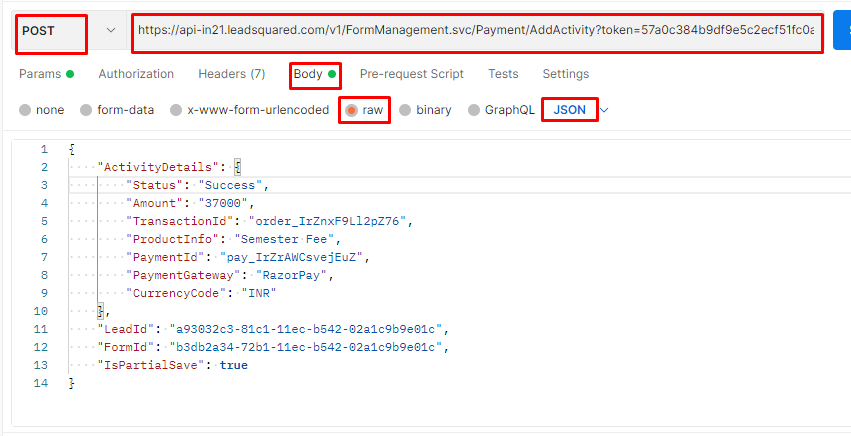
Task: Choose the binary body option
Action: coord(426,110)
